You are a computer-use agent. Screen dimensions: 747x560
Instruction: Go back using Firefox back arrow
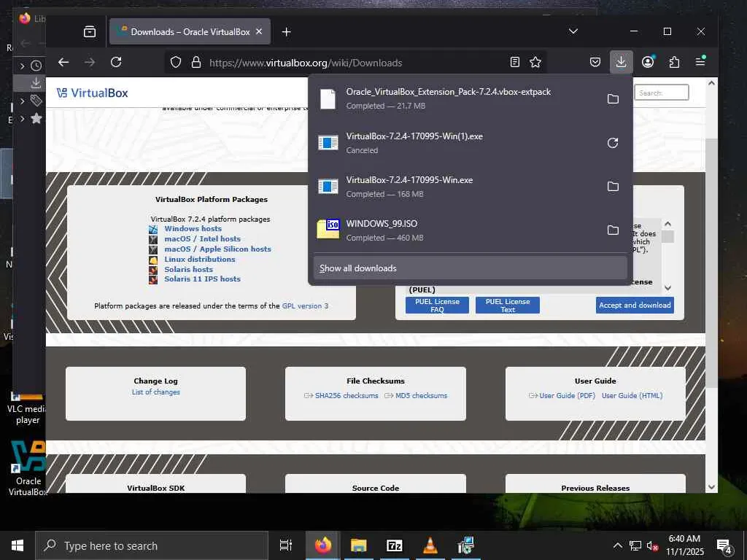[63, 63]
